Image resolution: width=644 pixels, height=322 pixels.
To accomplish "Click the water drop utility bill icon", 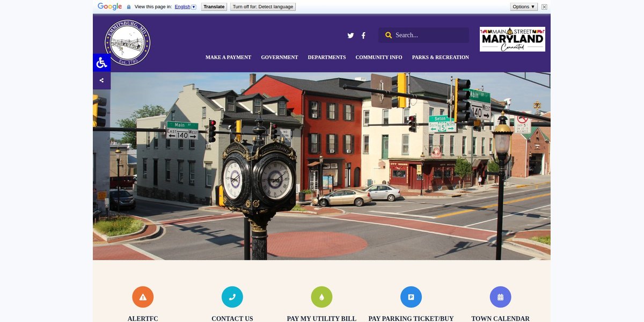I will (x=321, y=297).
